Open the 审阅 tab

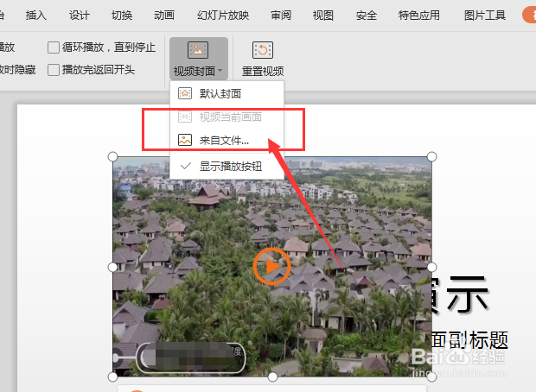click(281, 16)
